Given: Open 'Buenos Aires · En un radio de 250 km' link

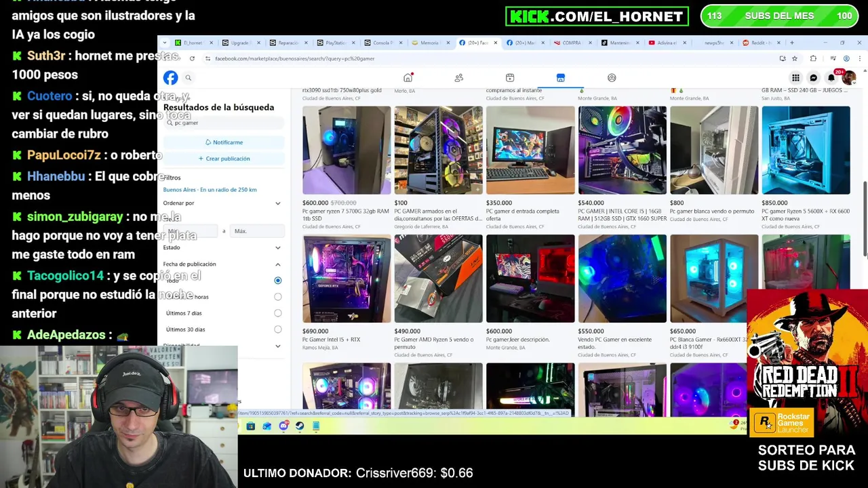Looking at the screenshot, I should (210, 190).
